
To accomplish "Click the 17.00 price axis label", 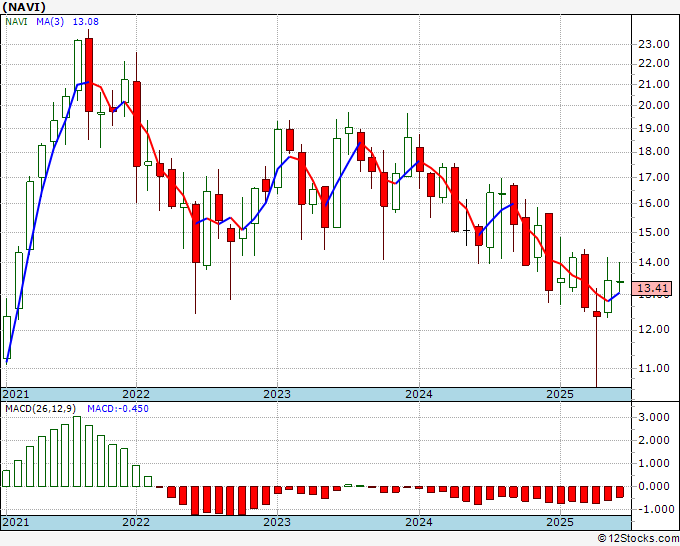I will click(x=654, y=177).
